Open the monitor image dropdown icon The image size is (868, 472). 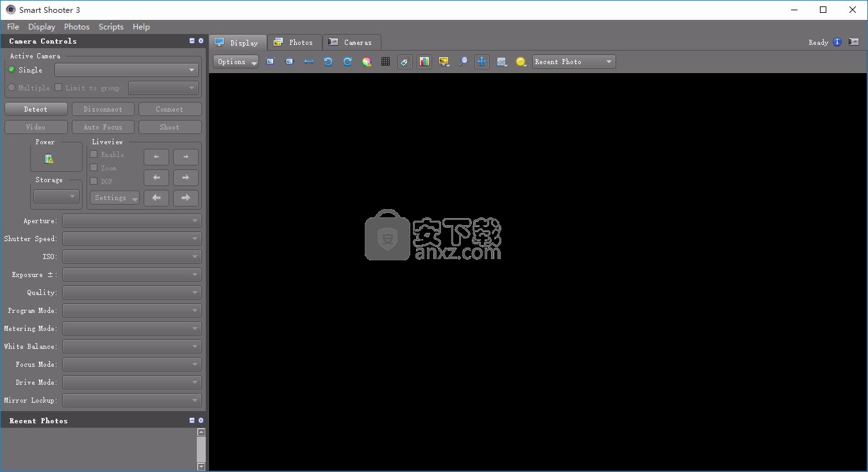(x=444, y=62)
